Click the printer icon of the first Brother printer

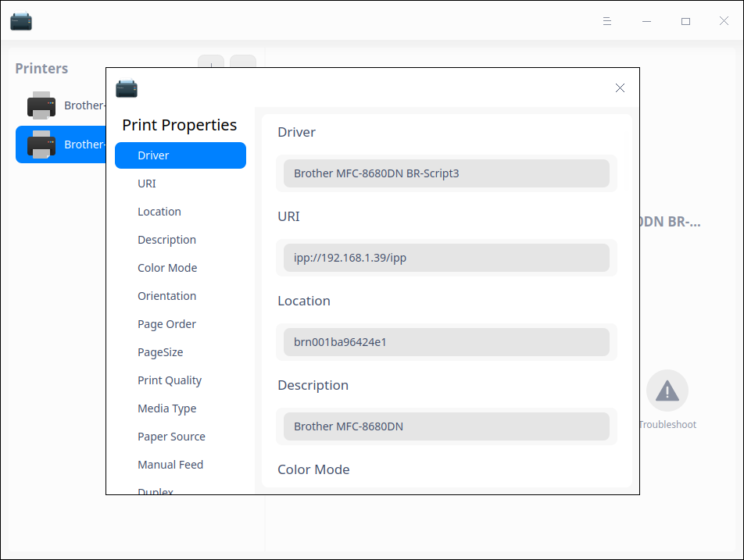click(41, 105)
